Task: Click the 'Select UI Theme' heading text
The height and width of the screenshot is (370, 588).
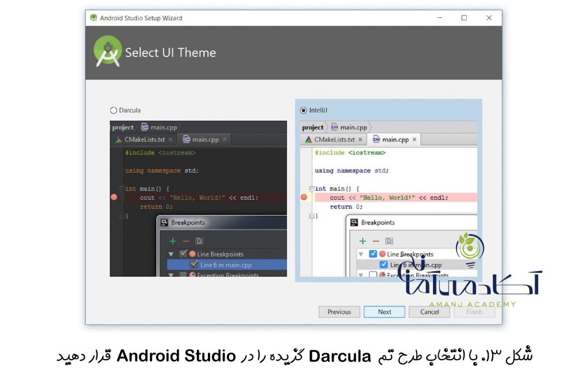Action: tap(171, 52)
